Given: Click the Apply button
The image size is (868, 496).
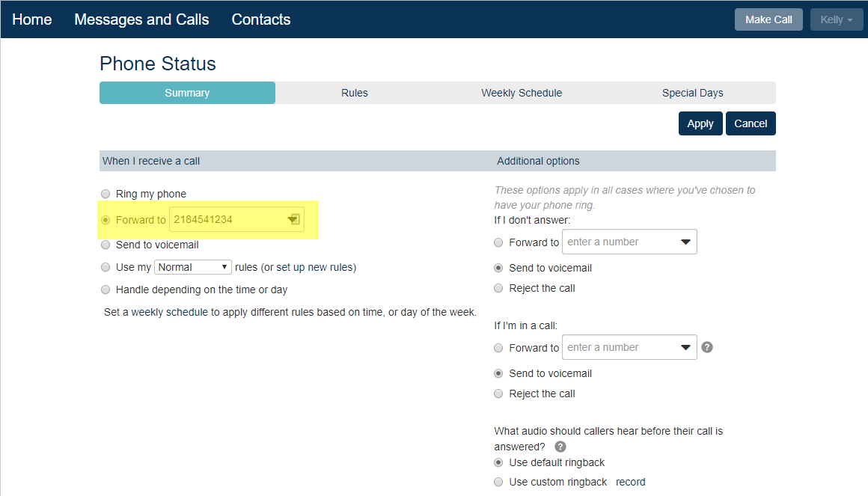Looking at the screenshot, I should coord(700,123).
